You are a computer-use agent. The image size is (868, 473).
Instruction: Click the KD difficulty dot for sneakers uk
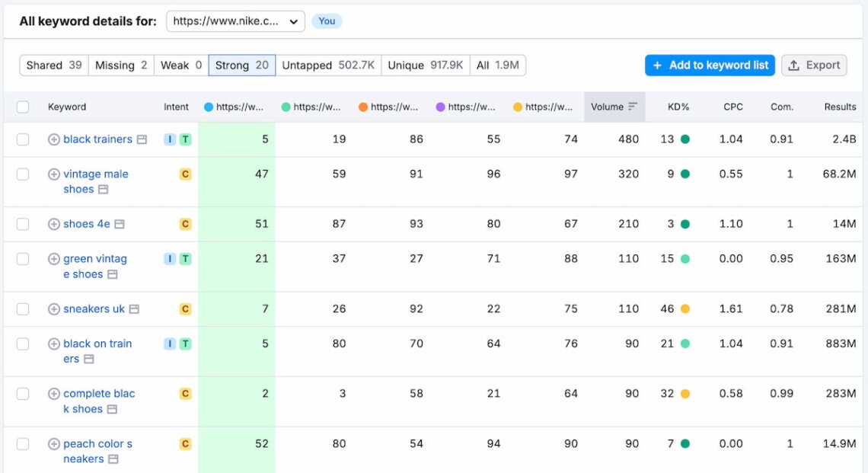[685, 309]
